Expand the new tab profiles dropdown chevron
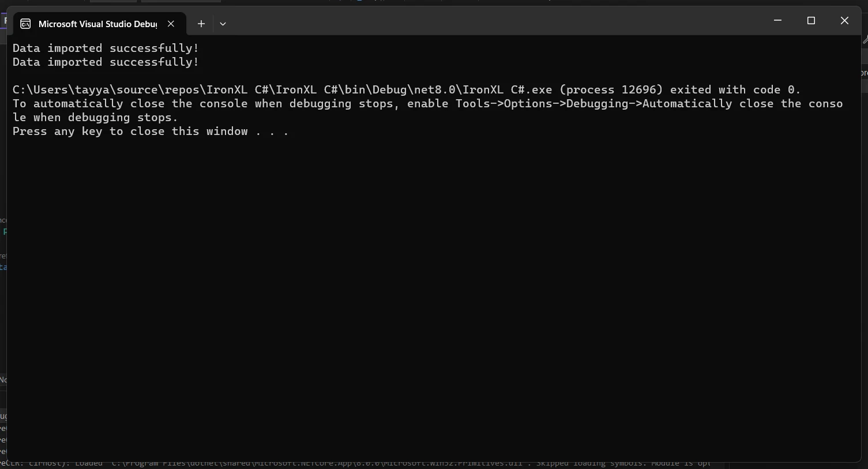The width and height of the screenshot is (868, 469). (223, 24)
